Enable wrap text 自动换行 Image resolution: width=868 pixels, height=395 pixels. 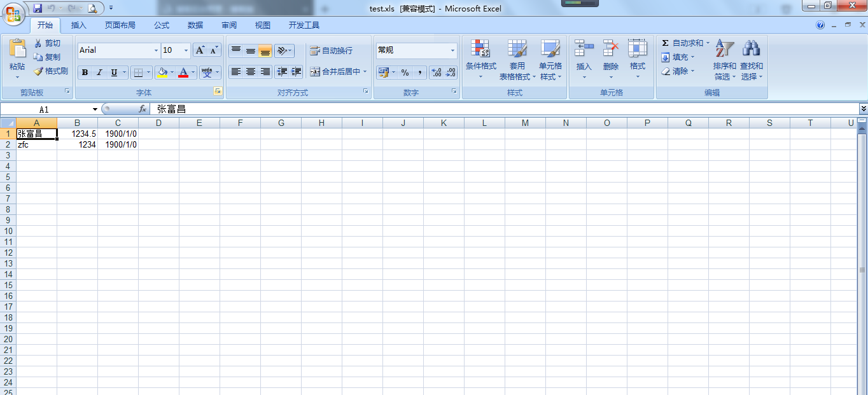331,50
